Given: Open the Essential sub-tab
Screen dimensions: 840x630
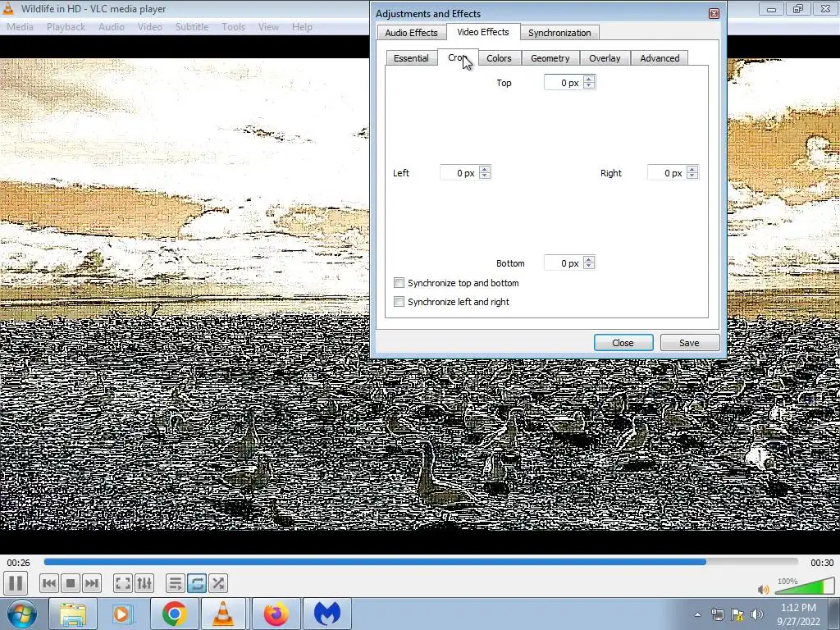Looking at the screenshot, I should 411,58.
